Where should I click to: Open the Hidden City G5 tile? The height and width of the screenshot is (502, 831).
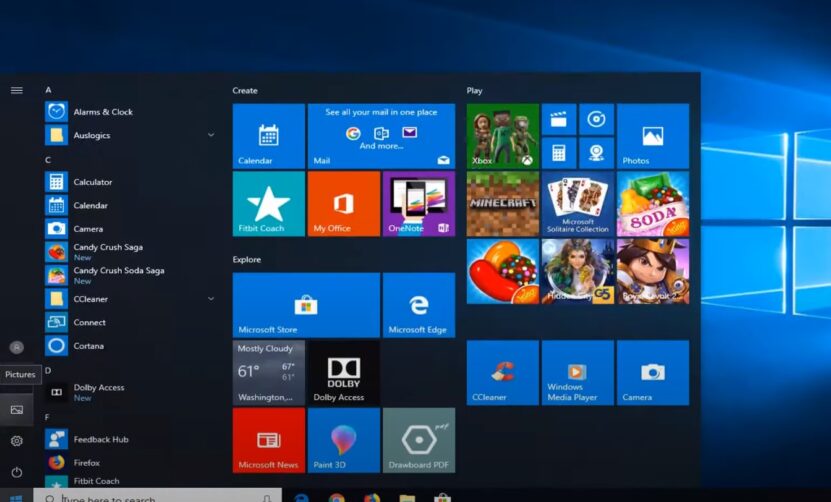[x=578, y=271]
